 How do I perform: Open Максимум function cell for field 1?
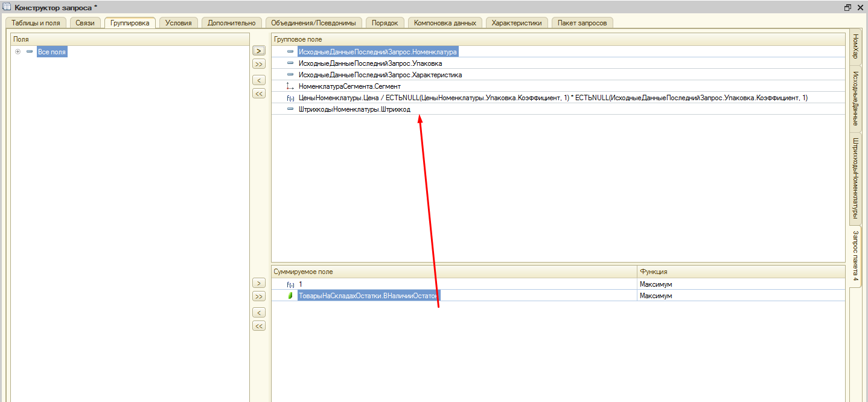point(741,284)
